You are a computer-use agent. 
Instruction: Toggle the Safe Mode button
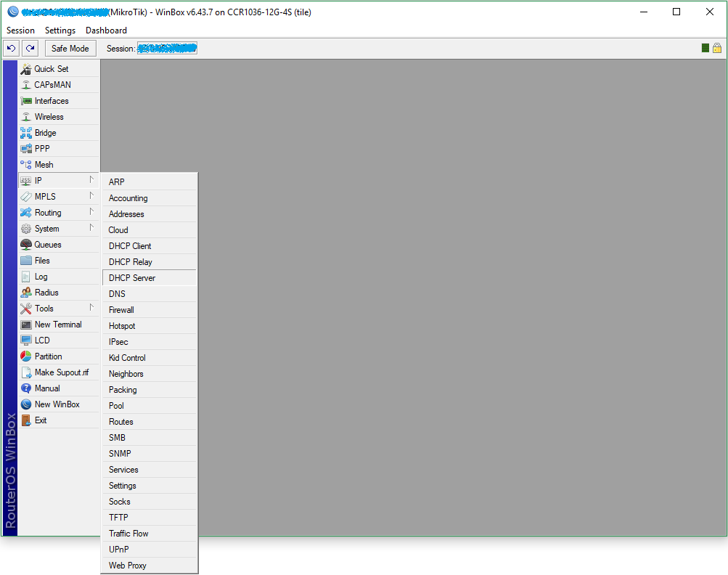pyautogui.click(x=70, y=49)
